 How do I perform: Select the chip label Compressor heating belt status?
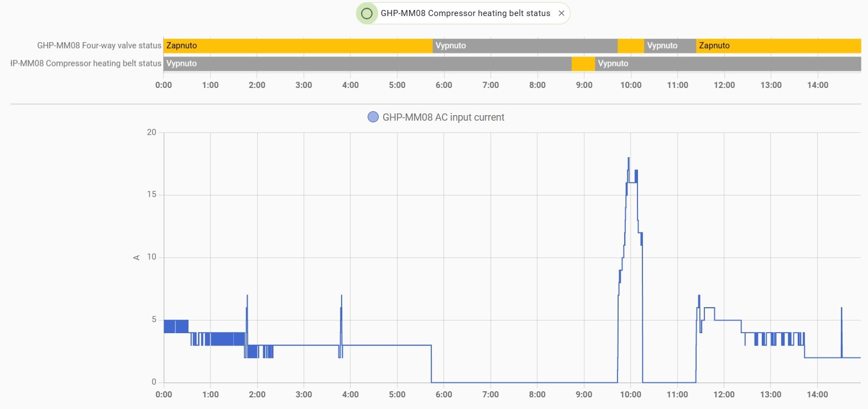point(465,13)
